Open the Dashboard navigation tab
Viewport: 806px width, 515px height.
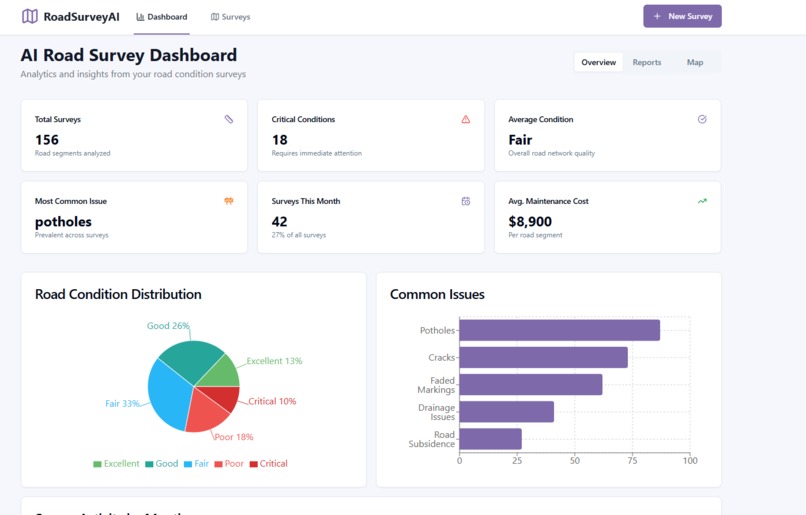point(161,17)
